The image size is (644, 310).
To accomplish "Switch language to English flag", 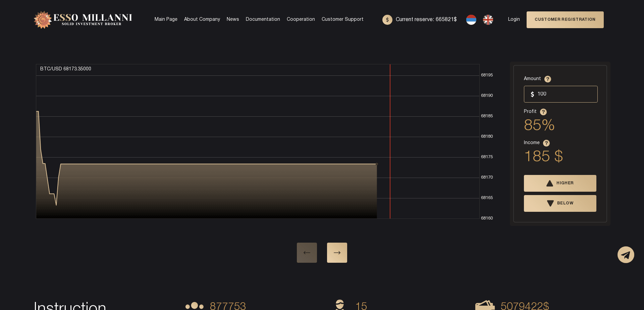I will point(488,19).
